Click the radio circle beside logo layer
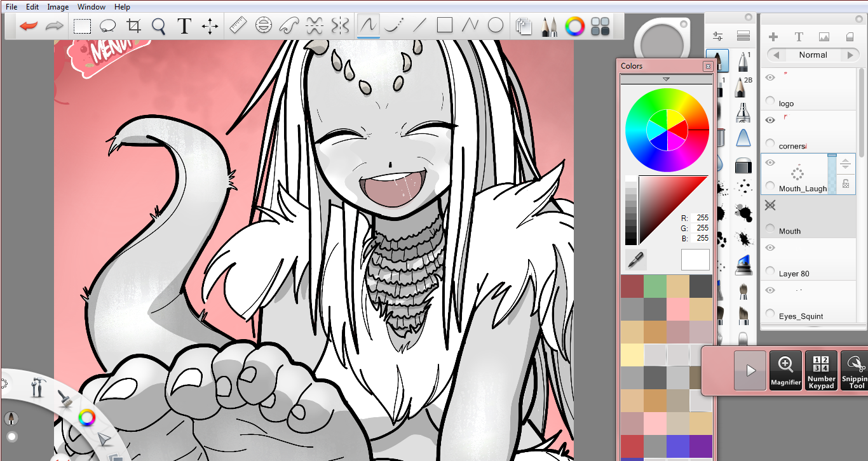 [x=770, y=101]
